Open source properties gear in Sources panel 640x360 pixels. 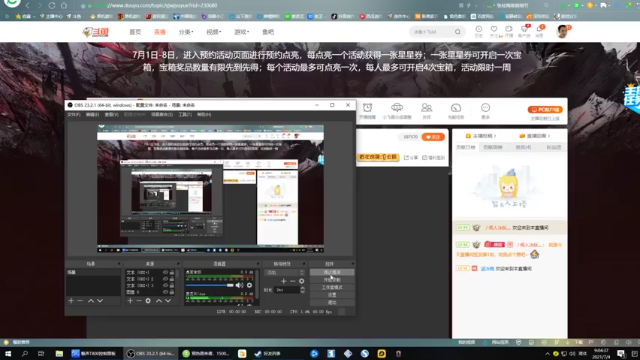click(x=148, y=301)
